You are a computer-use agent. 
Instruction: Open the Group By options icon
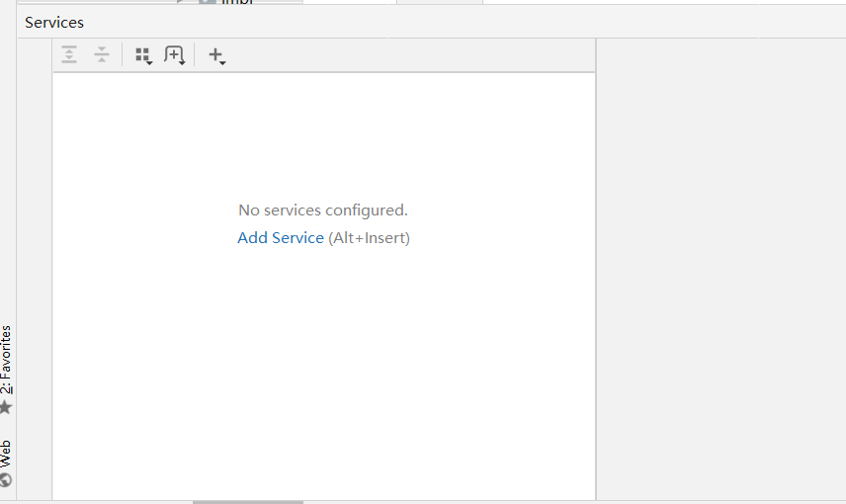[143, 55]
